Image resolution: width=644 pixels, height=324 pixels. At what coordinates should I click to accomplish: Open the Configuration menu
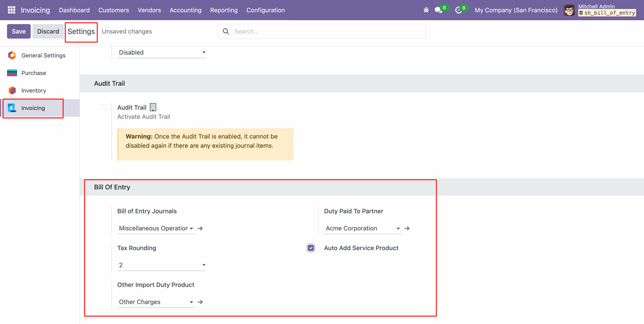pyautogui.click(x=265, y=10)
